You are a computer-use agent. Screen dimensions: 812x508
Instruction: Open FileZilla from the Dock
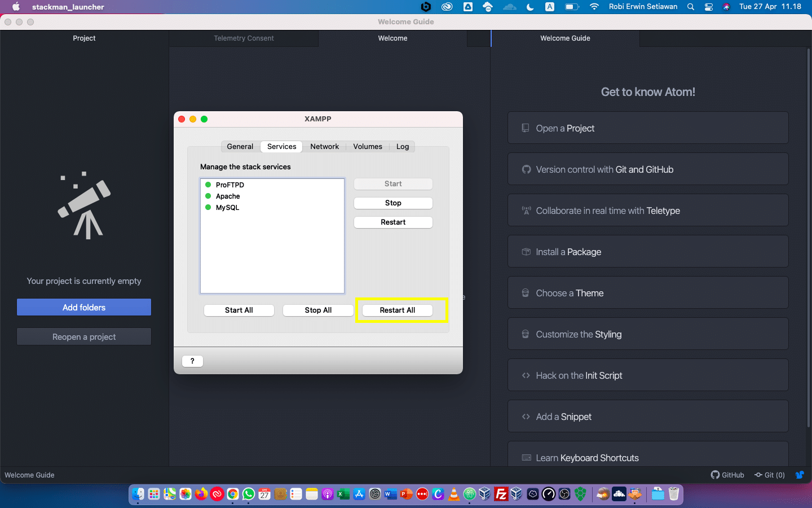click(x=501, y=494)
